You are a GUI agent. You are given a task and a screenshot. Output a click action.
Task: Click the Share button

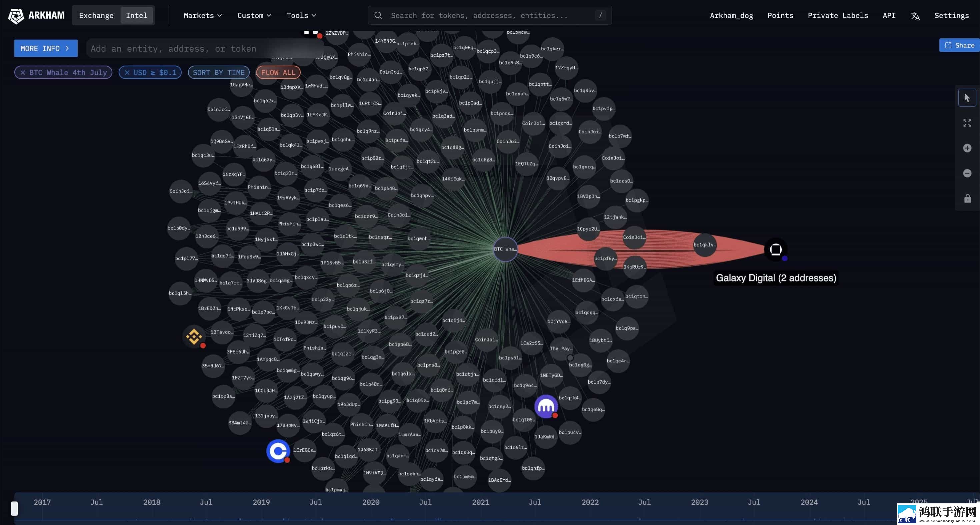click(959, 45)
